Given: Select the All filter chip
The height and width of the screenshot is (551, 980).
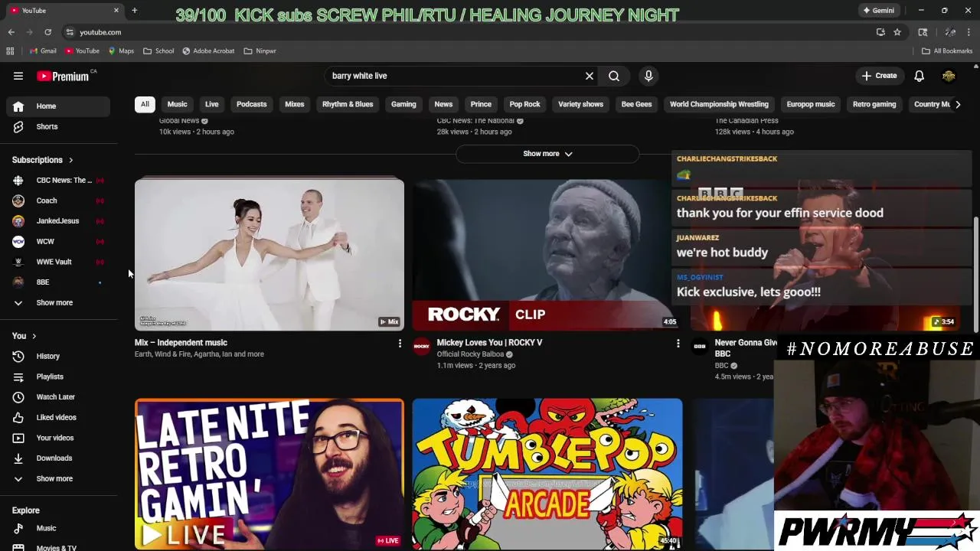Looking at the screenshot, I should (145, 104).
